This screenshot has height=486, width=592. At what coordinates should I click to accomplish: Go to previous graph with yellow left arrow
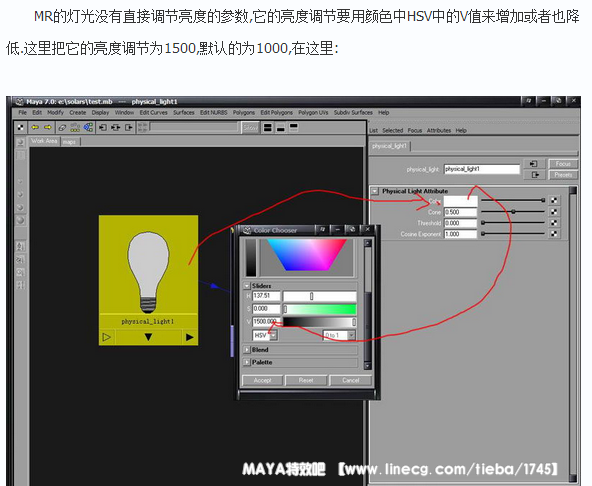[x=35, y=127]
